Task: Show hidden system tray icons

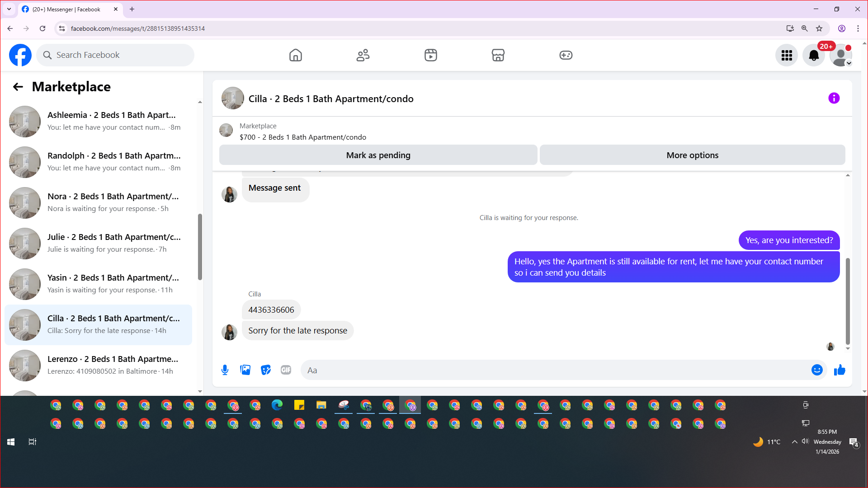Action: pyautogui.click(x=794, y=442)
